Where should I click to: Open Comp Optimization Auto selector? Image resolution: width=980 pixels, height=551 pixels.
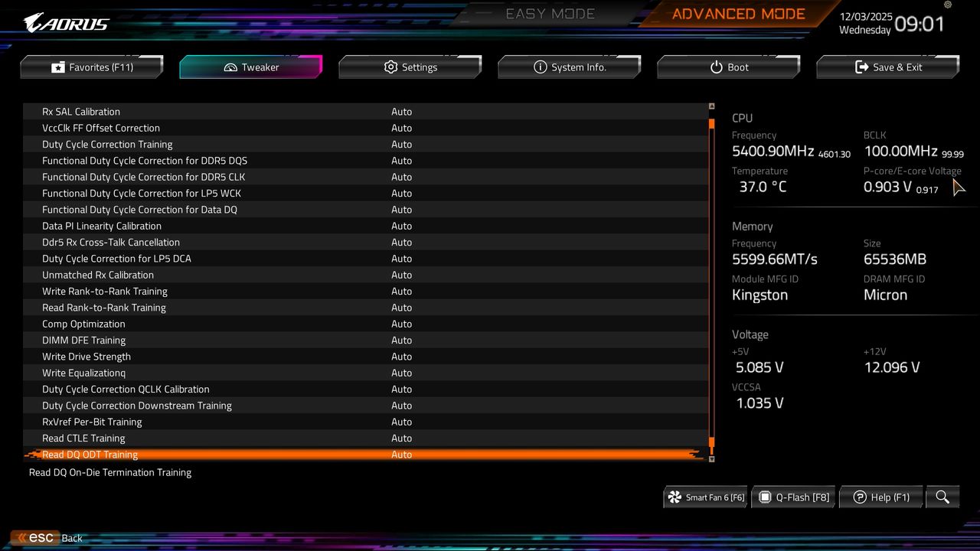(402, 324)
